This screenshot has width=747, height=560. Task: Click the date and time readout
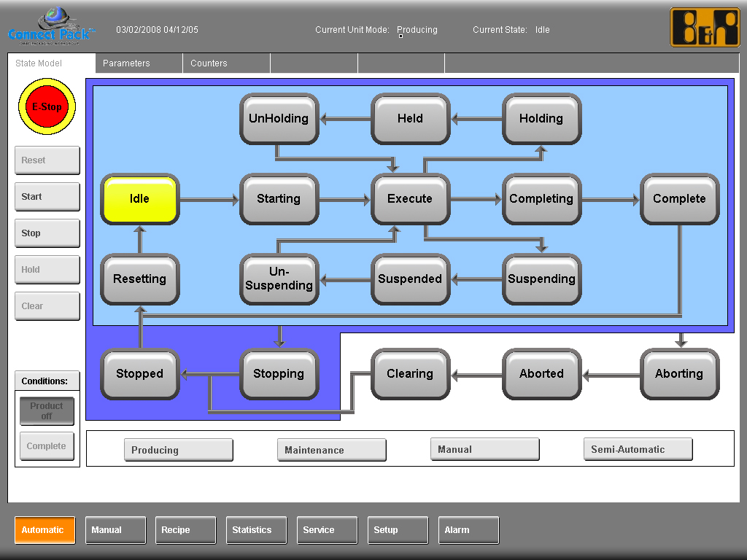coord(158,29)
